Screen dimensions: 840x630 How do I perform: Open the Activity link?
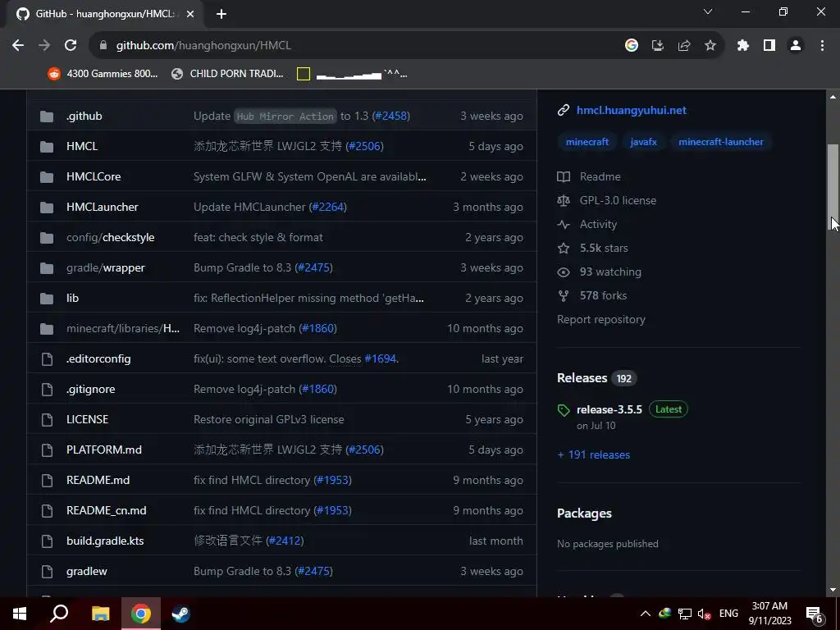598,225
